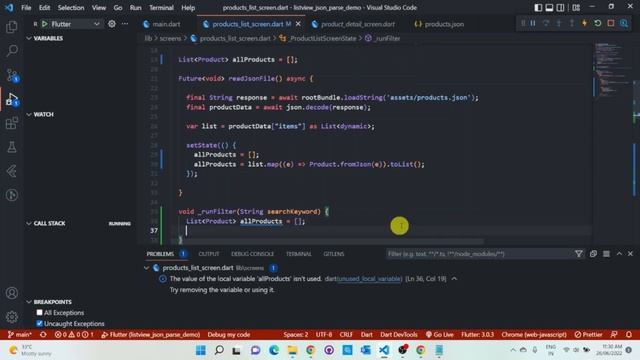Open the Explorer view in activity bar

12,27
